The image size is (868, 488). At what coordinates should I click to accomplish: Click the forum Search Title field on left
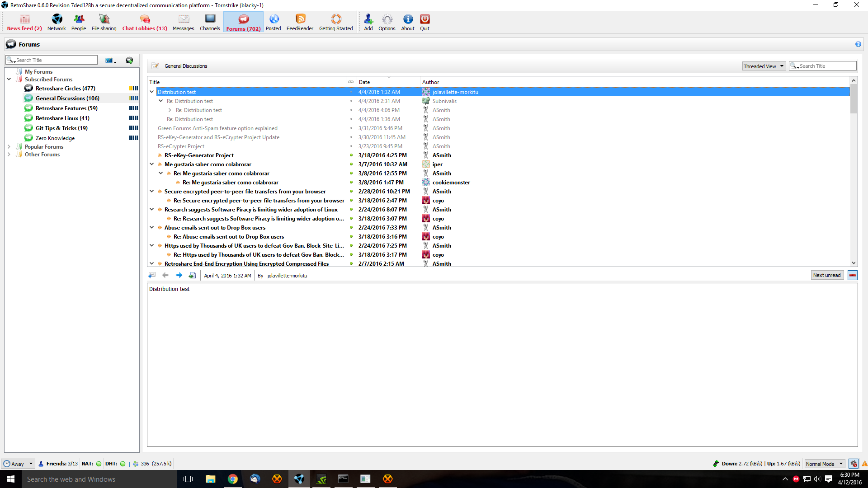coord(52,60)
